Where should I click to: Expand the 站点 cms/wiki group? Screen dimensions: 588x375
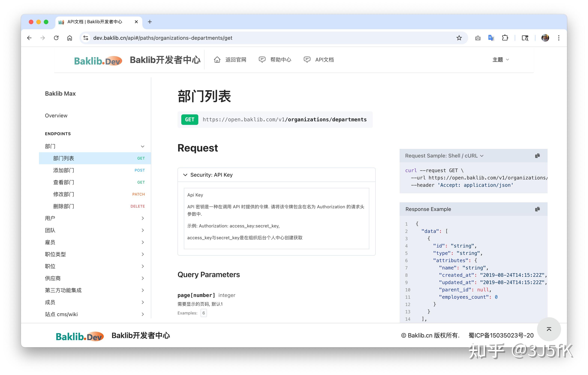pyautogui.click(x=95, y=314)
